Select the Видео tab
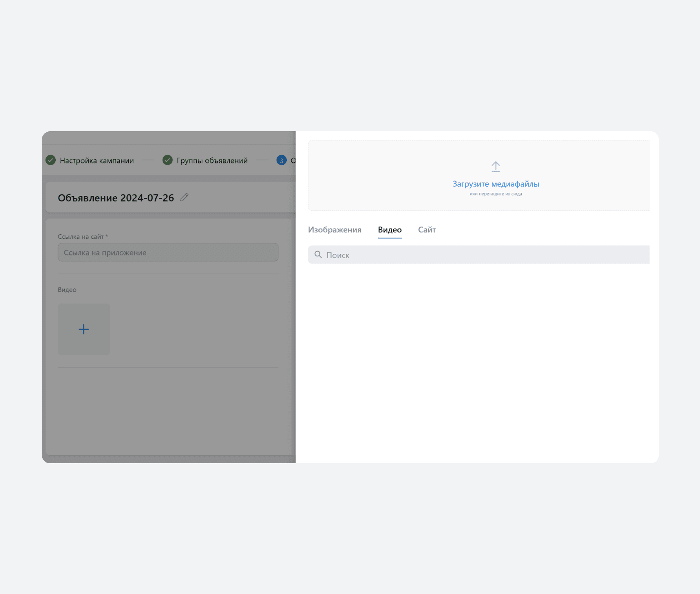 390,230
